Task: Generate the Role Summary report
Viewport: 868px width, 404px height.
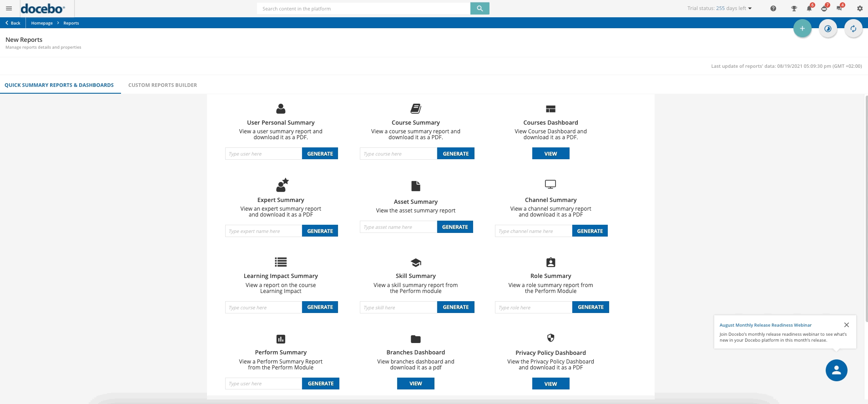Action: pos(590,307)
